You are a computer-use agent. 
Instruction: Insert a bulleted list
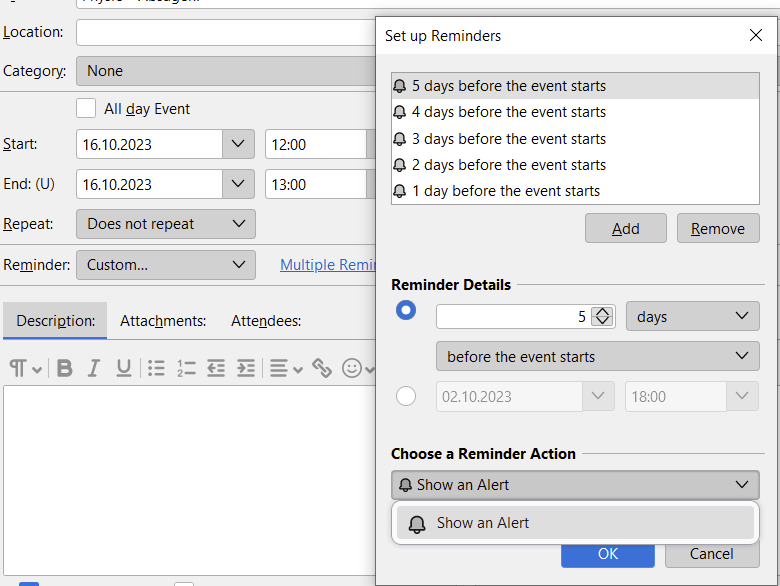[x=156, y=368]
